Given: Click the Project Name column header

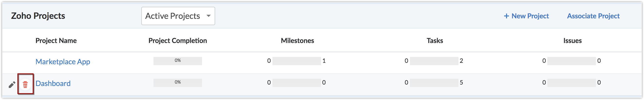Looking at the screenshot, I should click(x=56, y=41).
